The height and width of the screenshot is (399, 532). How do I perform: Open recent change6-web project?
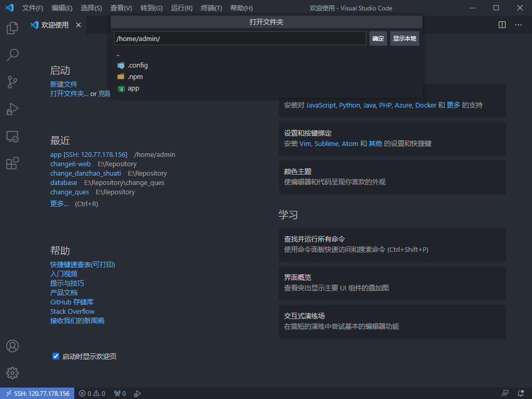(70, 164)
